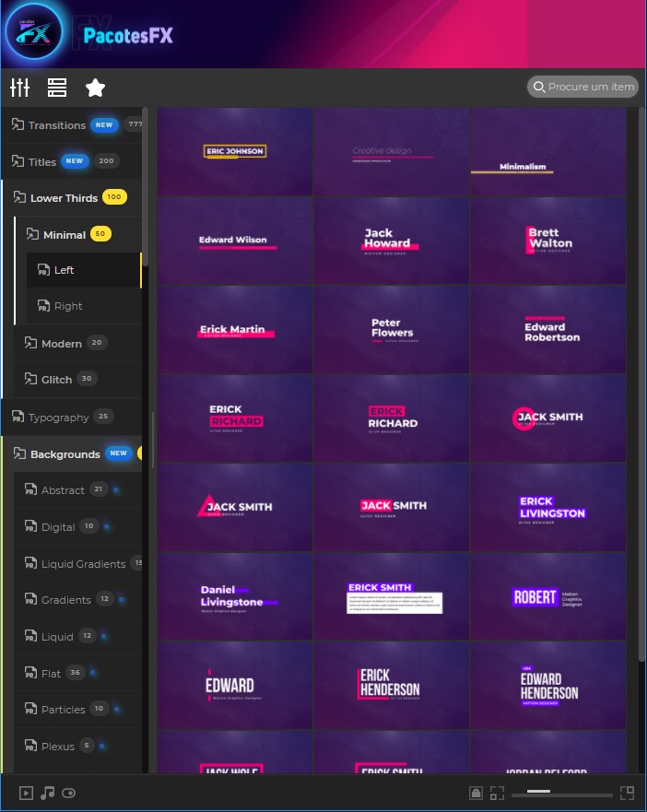Open the Typography category

58,418
